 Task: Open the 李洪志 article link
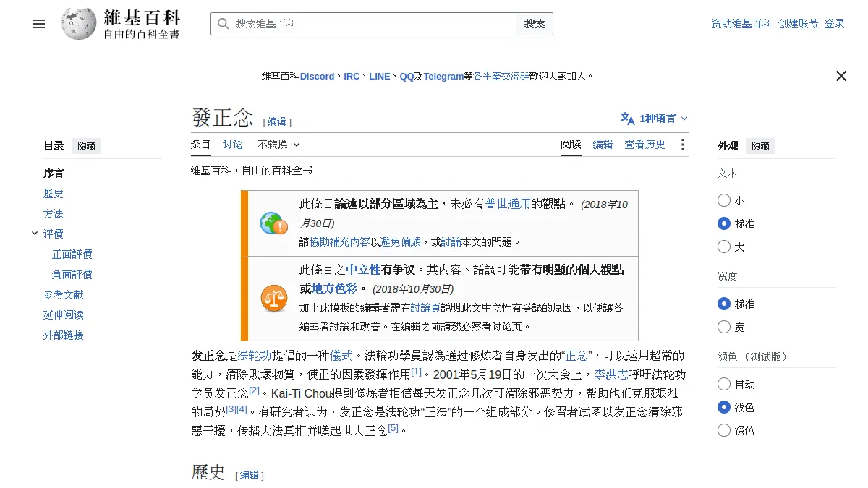(611, 374)
